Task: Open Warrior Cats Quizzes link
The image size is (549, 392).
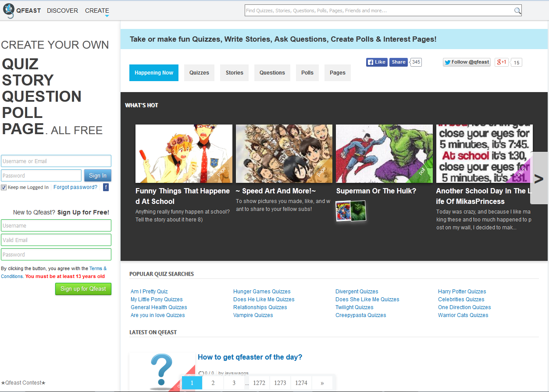Action: pos(463,315)
